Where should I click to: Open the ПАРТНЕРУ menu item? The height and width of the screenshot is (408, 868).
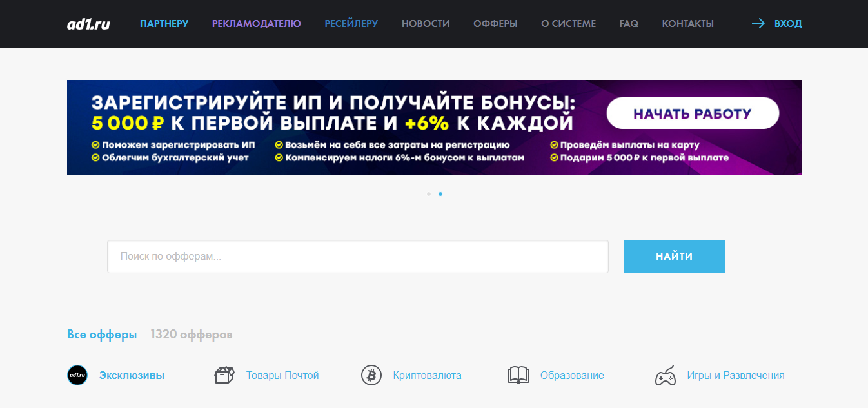click(x=164, y=24)
